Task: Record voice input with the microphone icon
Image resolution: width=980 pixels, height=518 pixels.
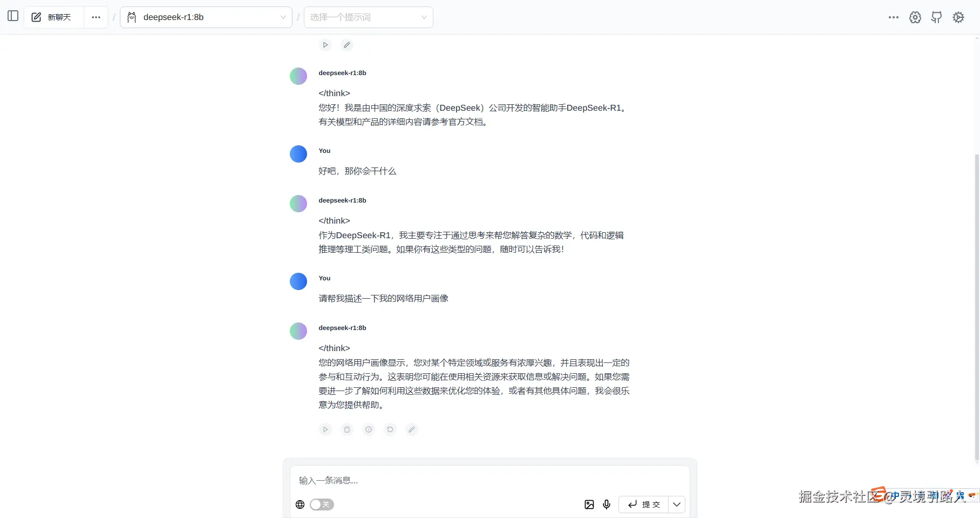Action: coord(607,504)
